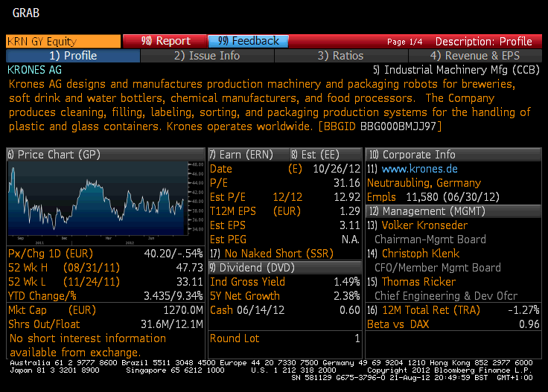Open the 12) Management (MGMT) section
The height and width of the screenshot is (392, 548).
[453, 211]
